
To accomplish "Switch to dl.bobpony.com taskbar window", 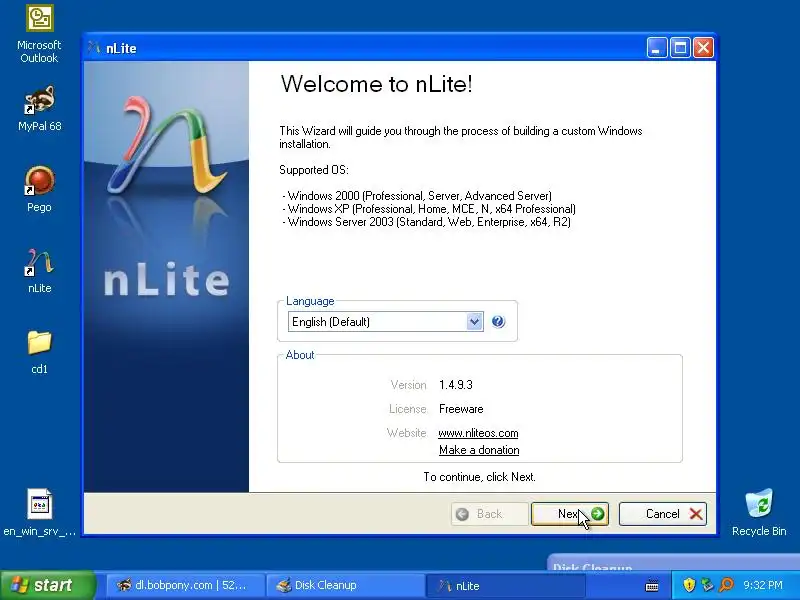I will click(x=184, y=585).
